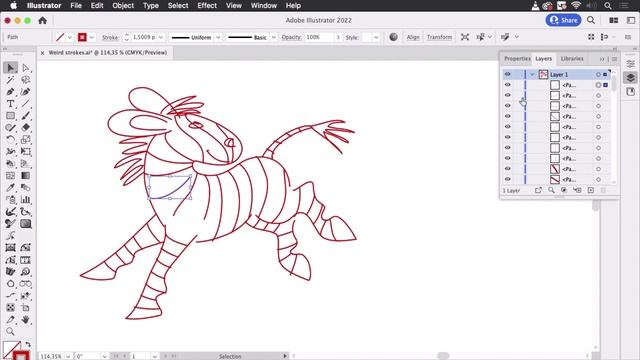This screenshot has height=360, width=640.
Task: Select the Line Segment tool
Action: (x=26, y=104)
